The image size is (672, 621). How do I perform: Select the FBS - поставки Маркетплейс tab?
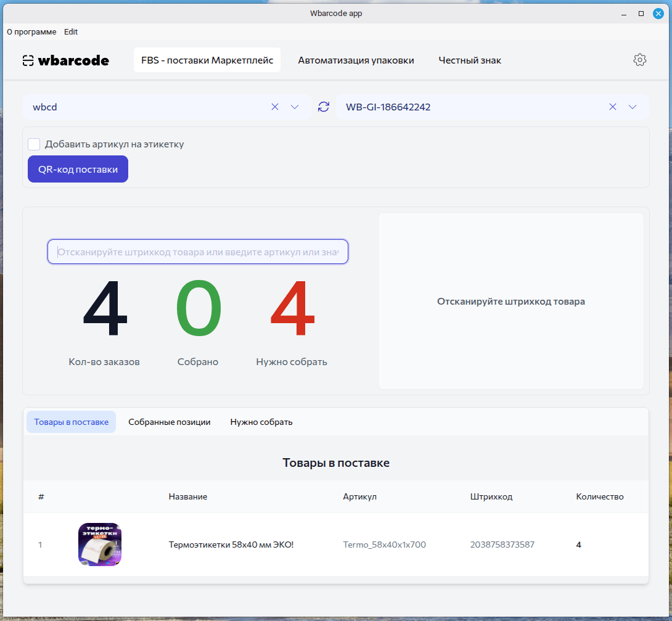click(x=207, y=60)
